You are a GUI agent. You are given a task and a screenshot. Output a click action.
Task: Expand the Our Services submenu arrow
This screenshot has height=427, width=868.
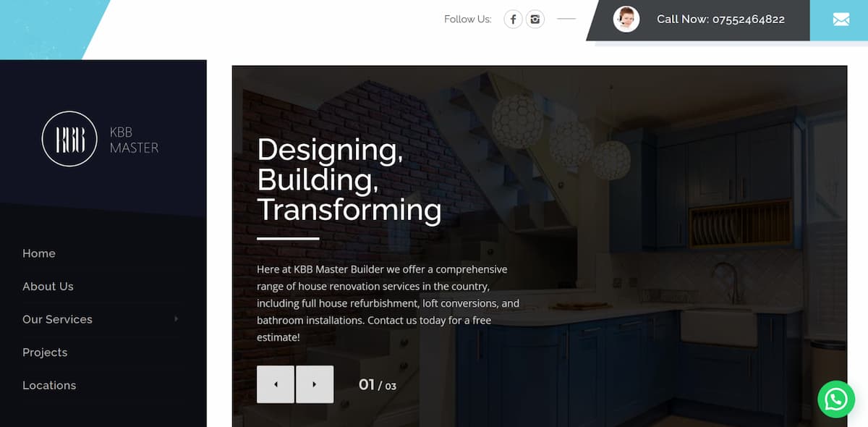pyautogui.click(x=176, y=319)
